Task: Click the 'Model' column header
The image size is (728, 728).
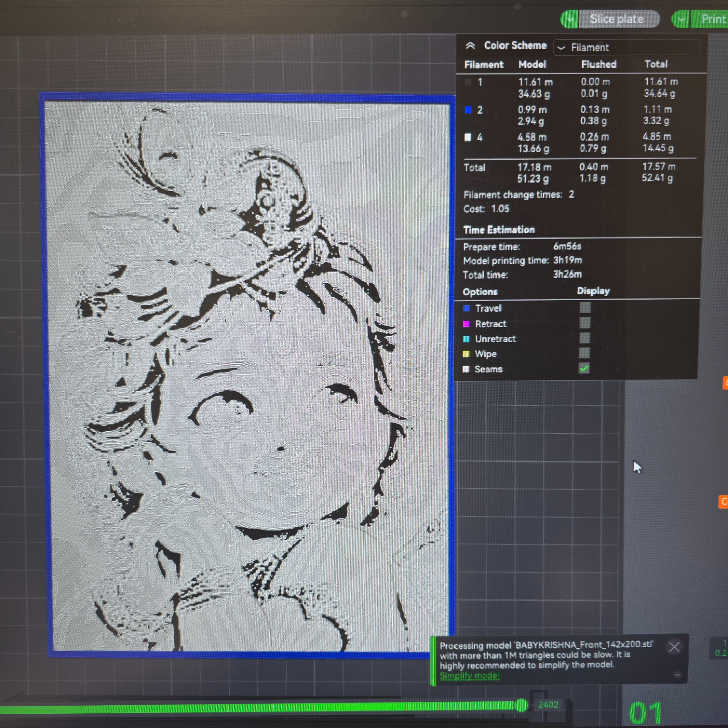Action: pyautogui.click(x=532, y=64)
